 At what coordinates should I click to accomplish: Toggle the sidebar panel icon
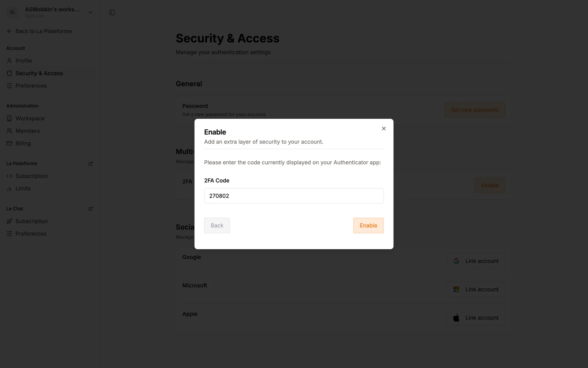(x=112, y=13)
